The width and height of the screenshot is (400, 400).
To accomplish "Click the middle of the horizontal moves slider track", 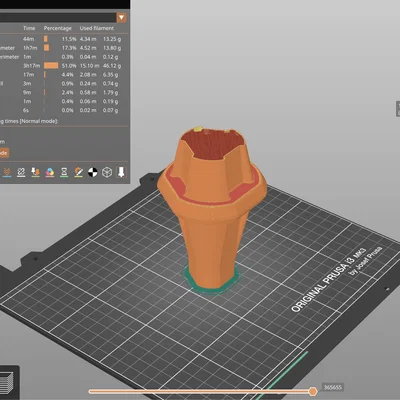I will coord(200,391).
